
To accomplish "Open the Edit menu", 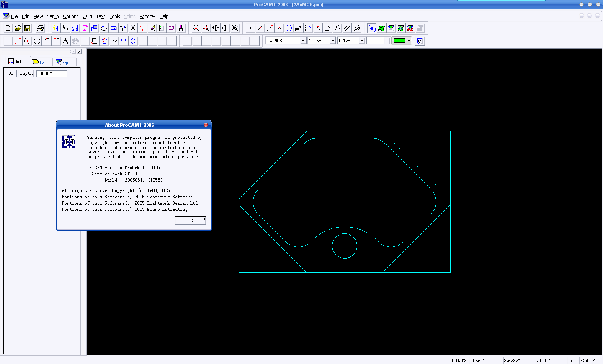I will click(x=26, y=16).
